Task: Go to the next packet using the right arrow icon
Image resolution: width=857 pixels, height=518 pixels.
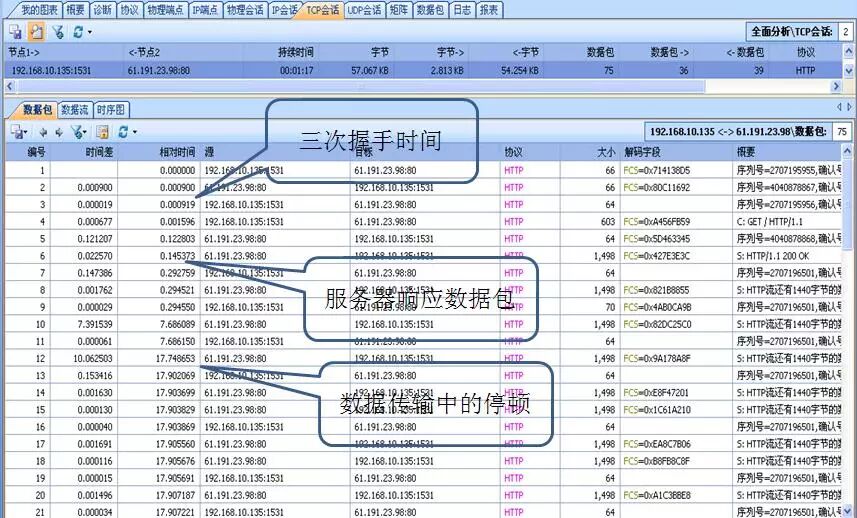Action: (x=59, y=132)
